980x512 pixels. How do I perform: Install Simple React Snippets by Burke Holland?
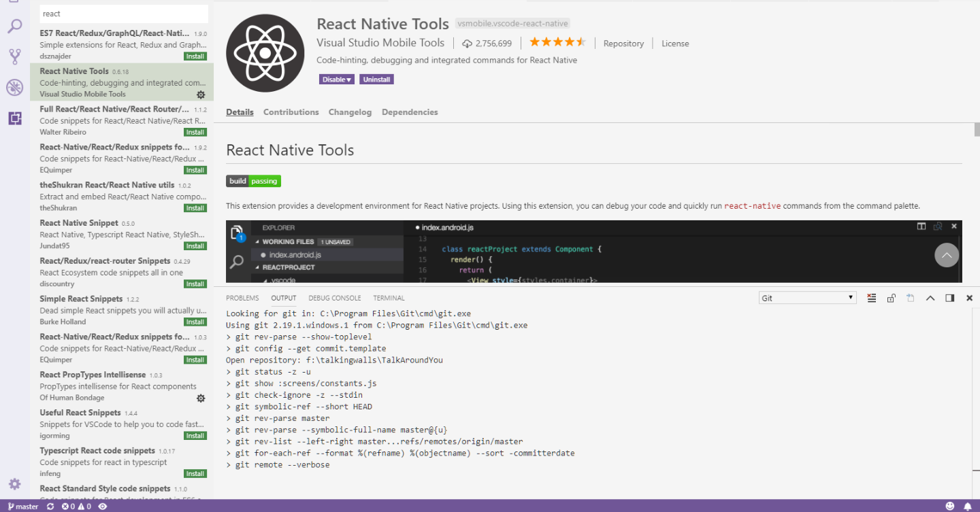point(195,322)
